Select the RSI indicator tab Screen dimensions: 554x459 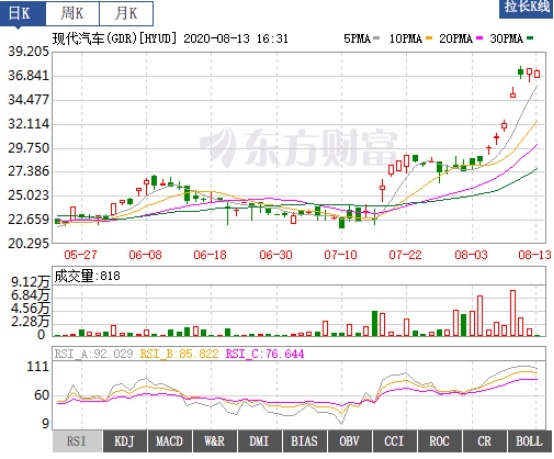coord(77,441)
